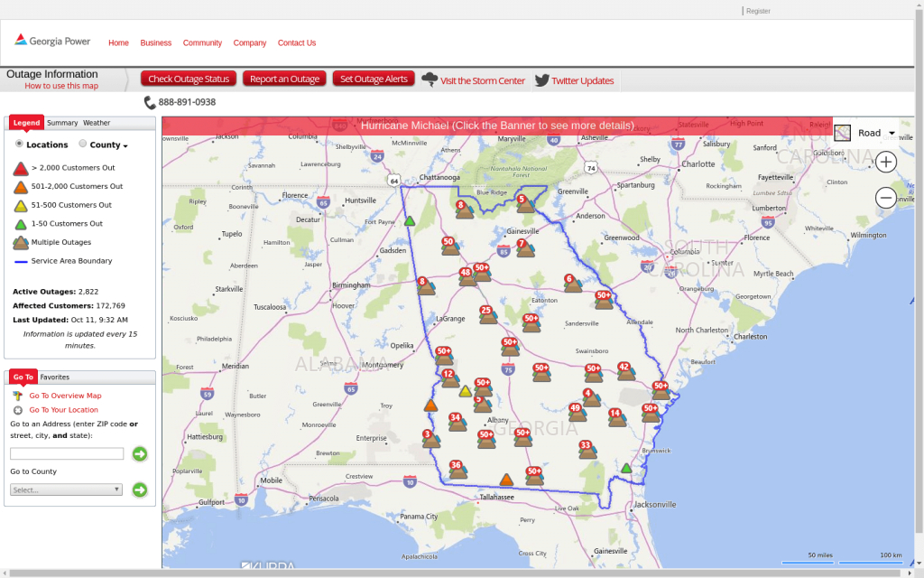Screen dimensions: 924x578
Task: Open the Road map type dropdown
Action: pyautogui.click(x=866, y=133)
